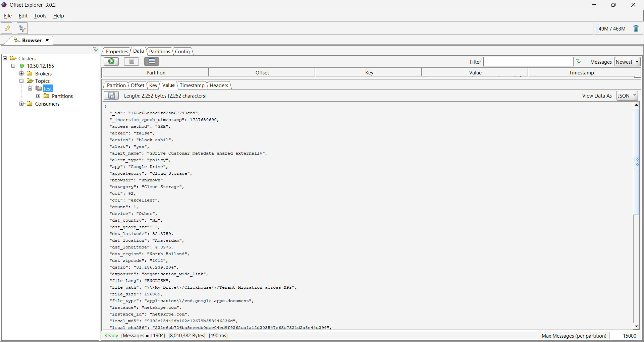The height and width of the screenshot is (342, 644).
Task: Collapse the Clusters root node
Action: (x=5, y=58)
